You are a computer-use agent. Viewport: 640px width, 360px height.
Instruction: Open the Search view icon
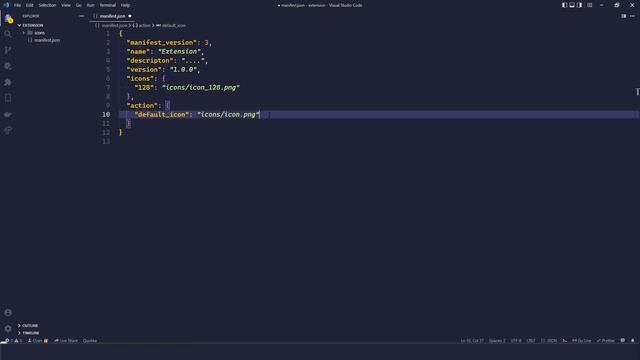click(8, 34)
